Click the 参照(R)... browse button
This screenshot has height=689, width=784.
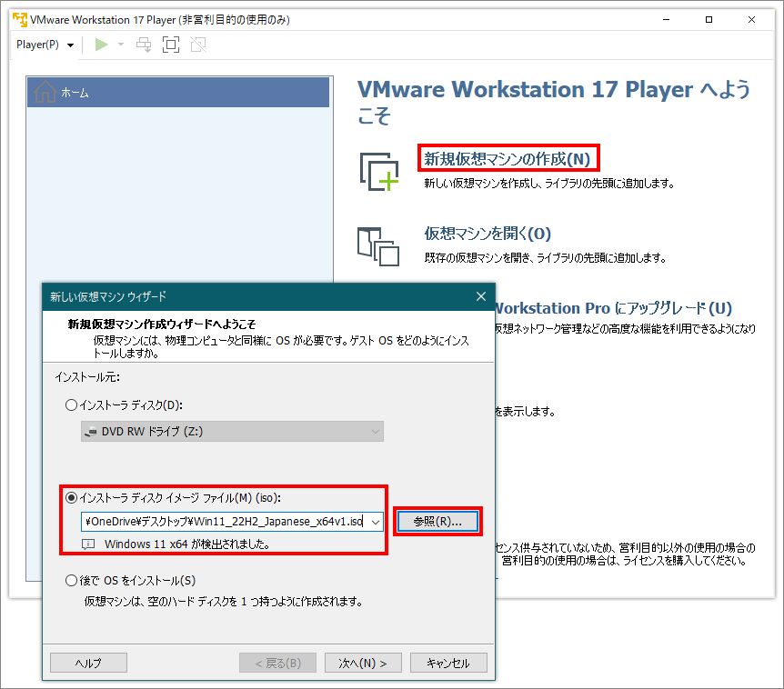pos(437,522)
